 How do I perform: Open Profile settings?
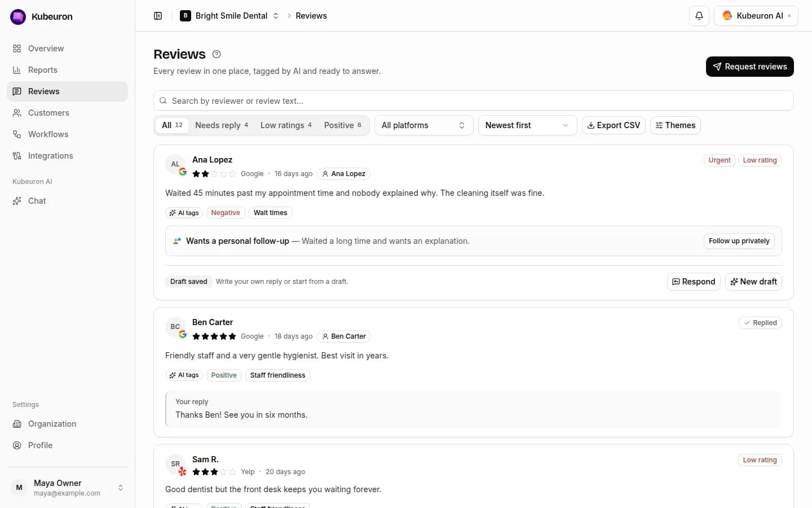67,445
